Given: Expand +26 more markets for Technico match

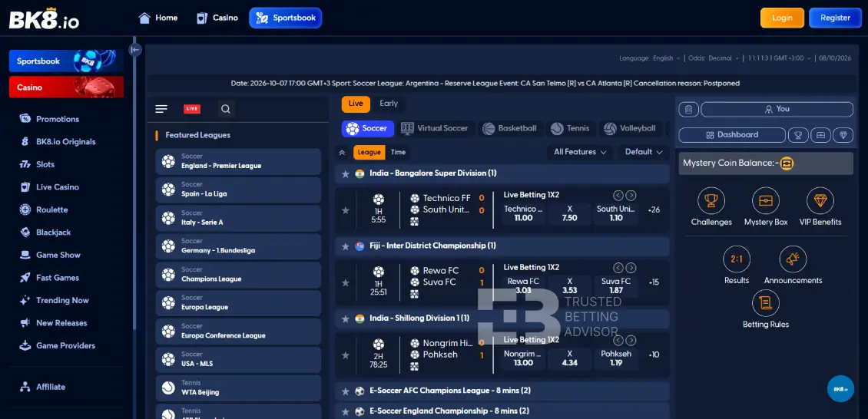Looking at the screenshot, I should click(653, 210).
